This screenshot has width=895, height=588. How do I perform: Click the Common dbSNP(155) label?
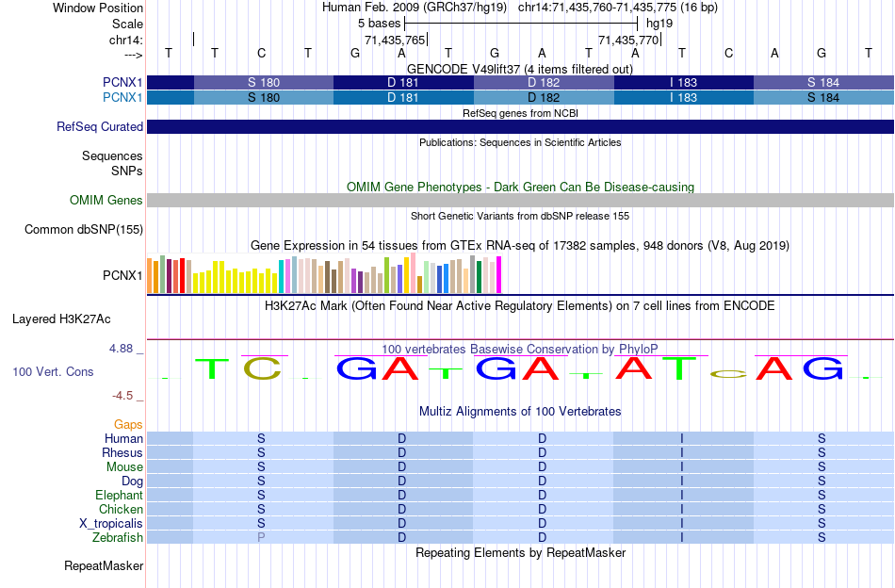(x=84, y=230)
